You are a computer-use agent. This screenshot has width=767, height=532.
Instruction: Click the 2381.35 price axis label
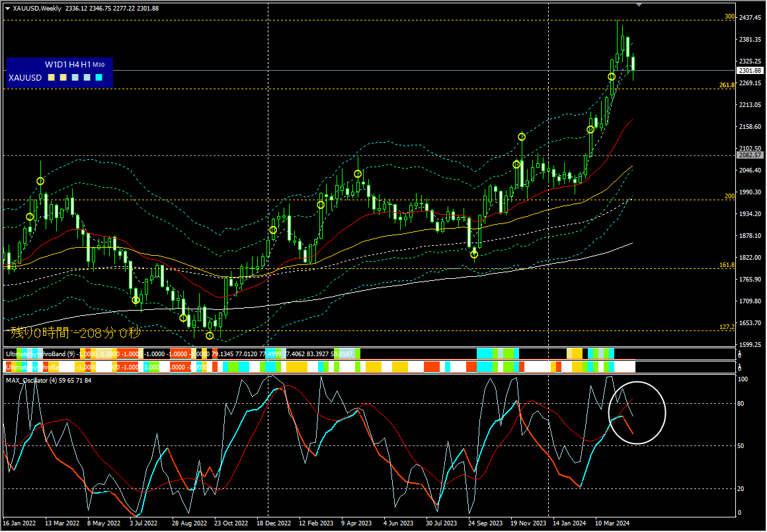tap(750, 40)
